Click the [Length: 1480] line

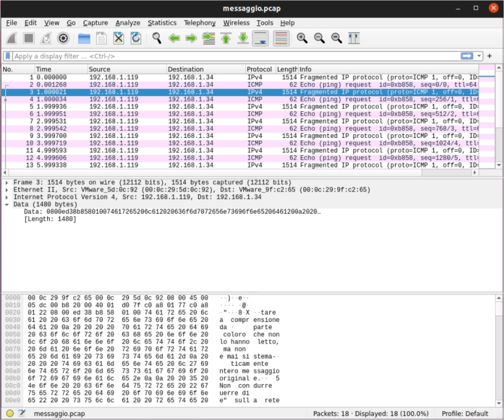[x=50, y=219]
